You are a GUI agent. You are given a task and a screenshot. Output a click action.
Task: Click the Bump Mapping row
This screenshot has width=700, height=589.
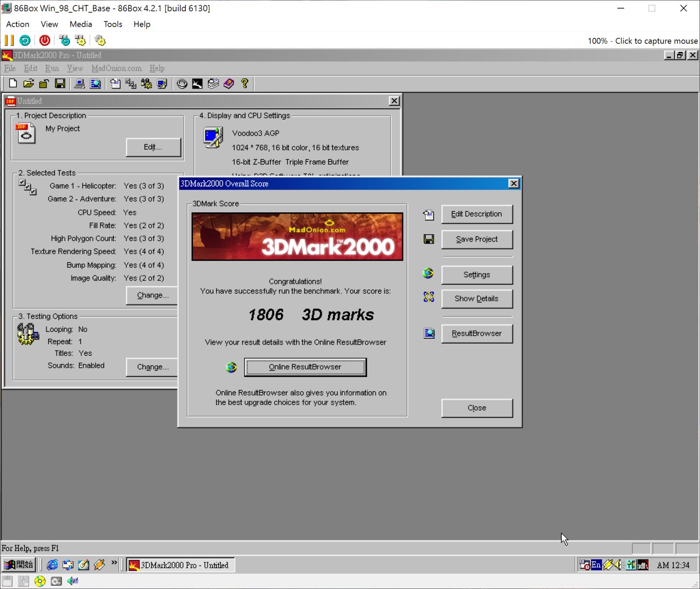[115, 265]
